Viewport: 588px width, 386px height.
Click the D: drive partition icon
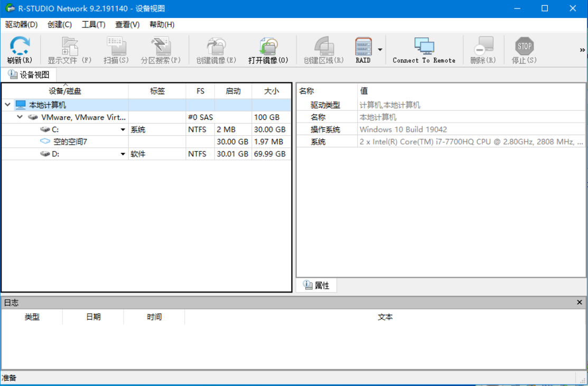(45, 154)
